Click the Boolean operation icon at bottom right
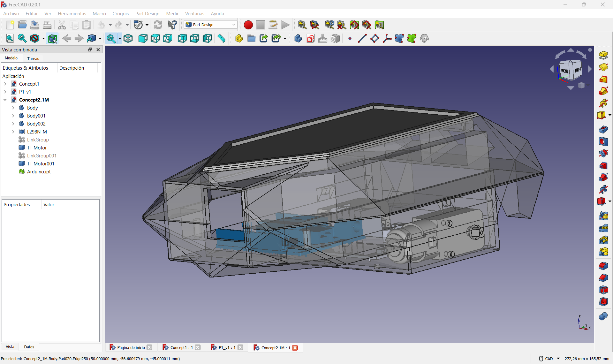 pyautogui.click(x=603, y=316)
